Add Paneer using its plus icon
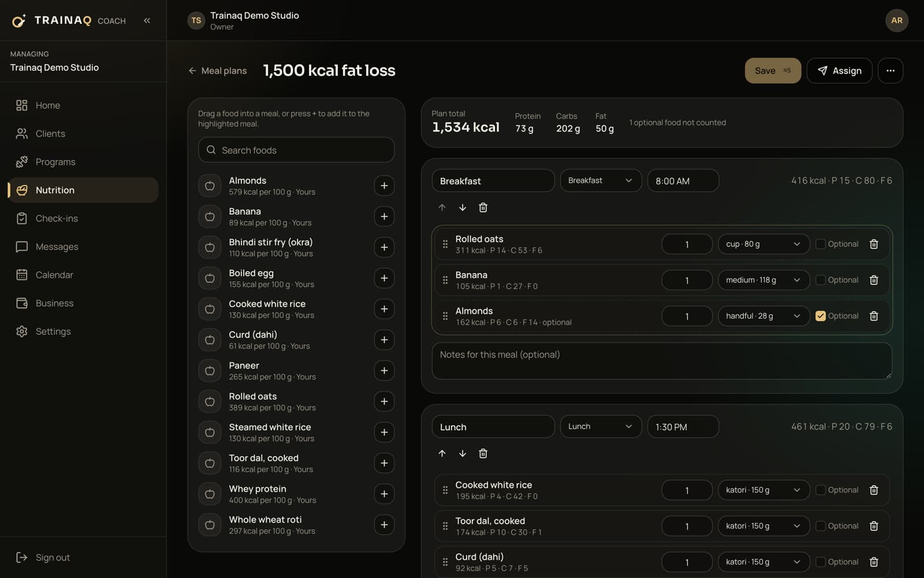This screenshot has width=924, height=578. pos(384,370)
